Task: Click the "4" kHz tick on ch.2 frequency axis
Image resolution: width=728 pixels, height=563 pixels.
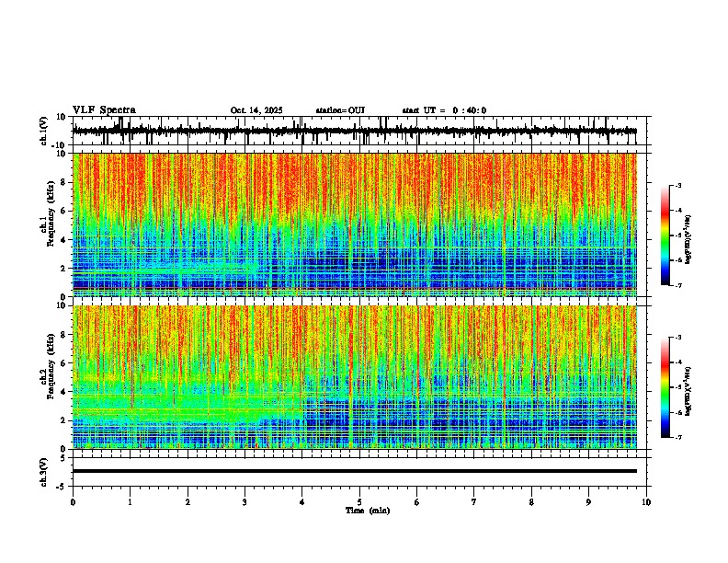Action: point(63,392)
